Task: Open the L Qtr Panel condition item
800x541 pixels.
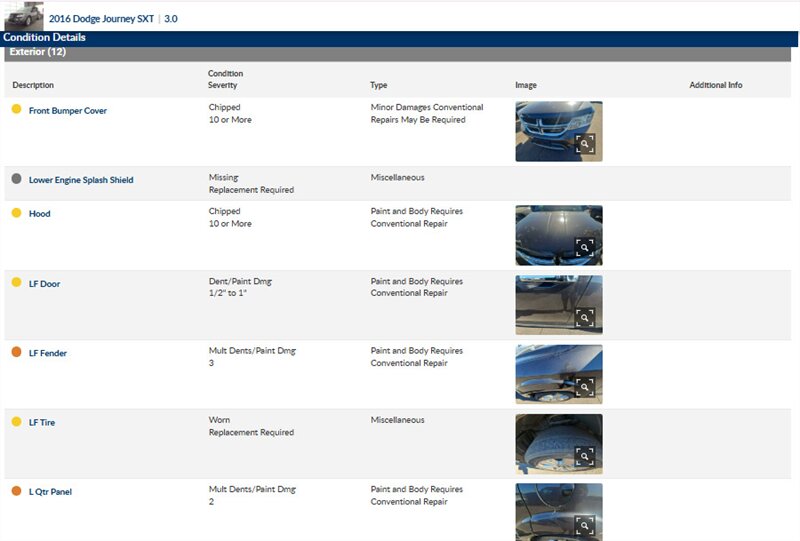Action: [51, 492]
